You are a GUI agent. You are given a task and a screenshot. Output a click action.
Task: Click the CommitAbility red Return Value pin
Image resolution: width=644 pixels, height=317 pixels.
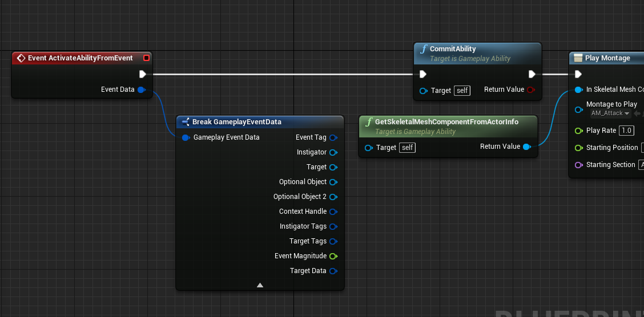[x=530, y=90]
